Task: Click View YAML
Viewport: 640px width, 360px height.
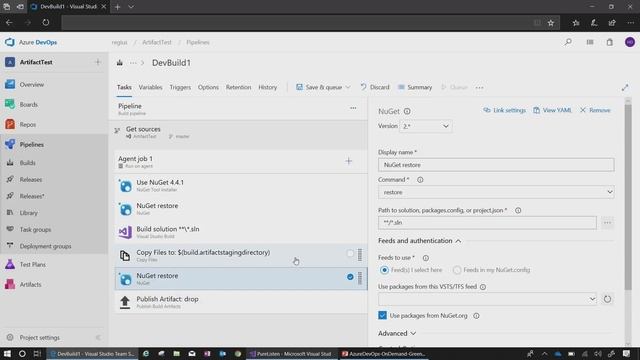Action: (x=552, y=110)
